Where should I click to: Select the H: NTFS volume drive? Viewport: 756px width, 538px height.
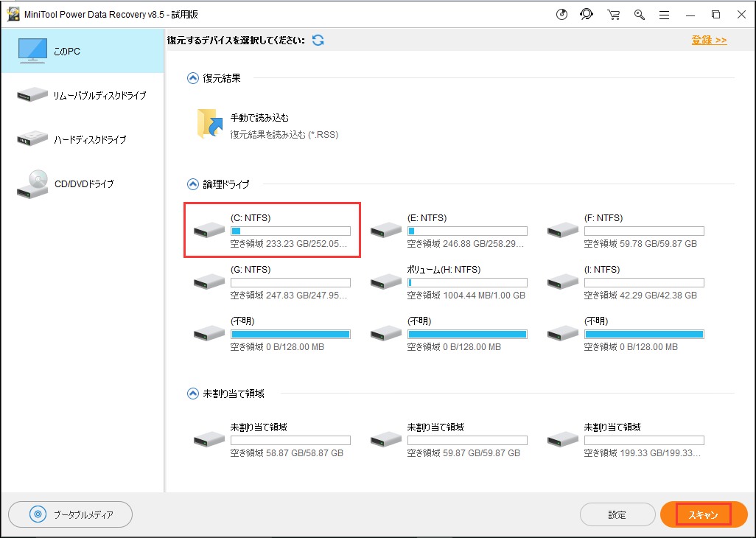(x=449, y=282)
